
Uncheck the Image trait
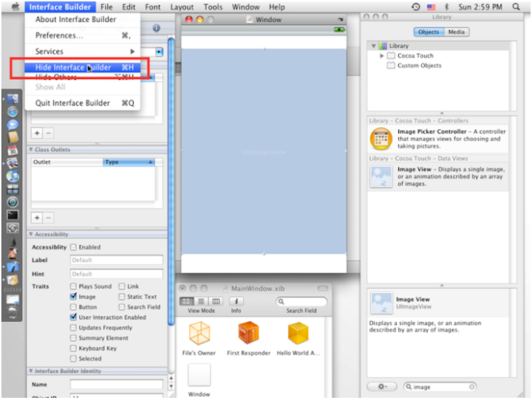coord(73,297)
